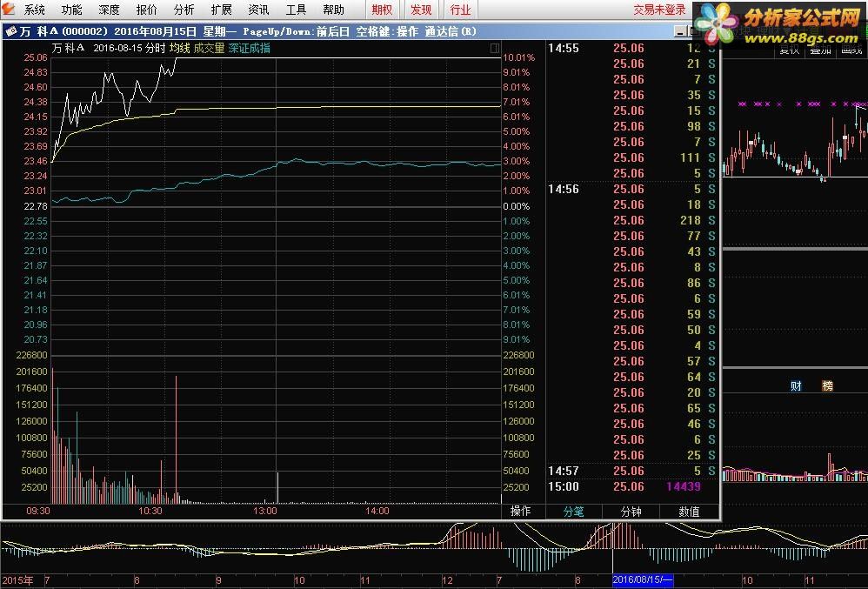Click the 25.06 top price axis label

[x=36, y=57]
